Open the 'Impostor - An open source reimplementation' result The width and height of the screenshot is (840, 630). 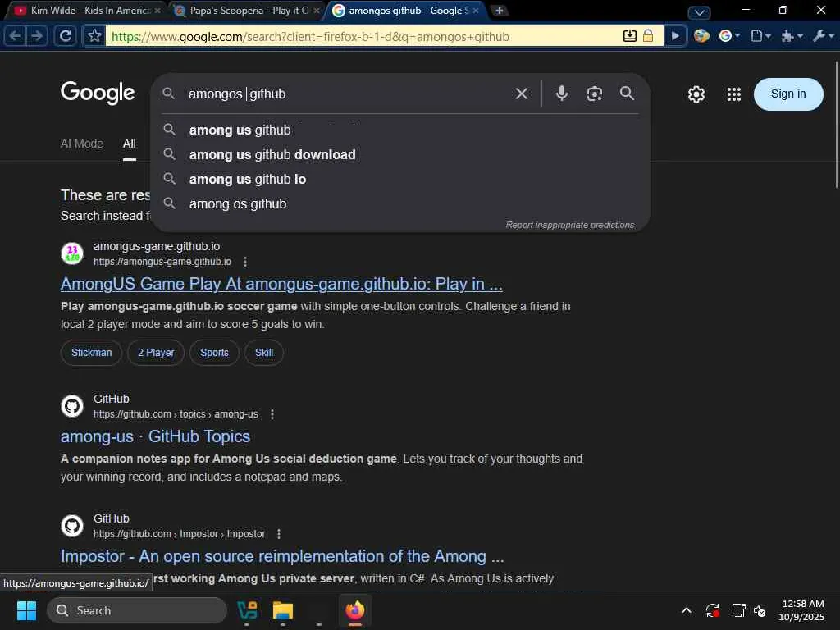point(282,556)
